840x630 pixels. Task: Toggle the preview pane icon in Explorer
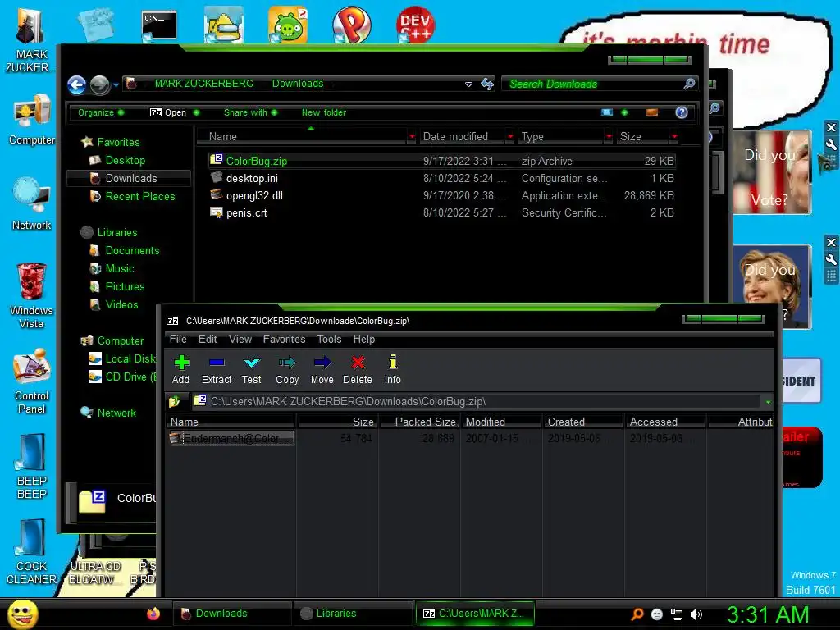coord(652,112)
